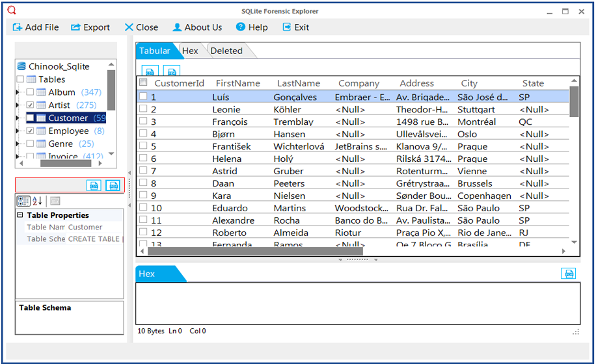Click the data grid vertical scrollbar thumb
The width and height of the screenshot is (596, 364).
pos(574,101)
